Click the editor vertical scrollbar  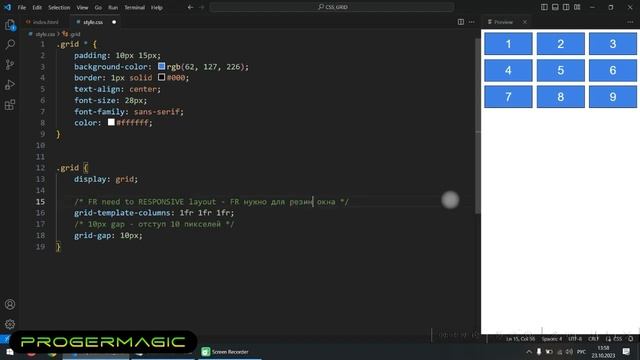point(478,127)
